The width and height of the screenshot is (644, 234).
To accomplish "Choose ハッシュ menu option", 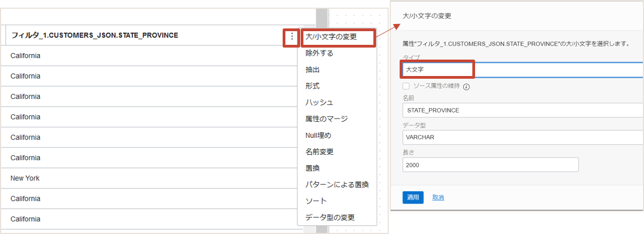I will 319,103.
